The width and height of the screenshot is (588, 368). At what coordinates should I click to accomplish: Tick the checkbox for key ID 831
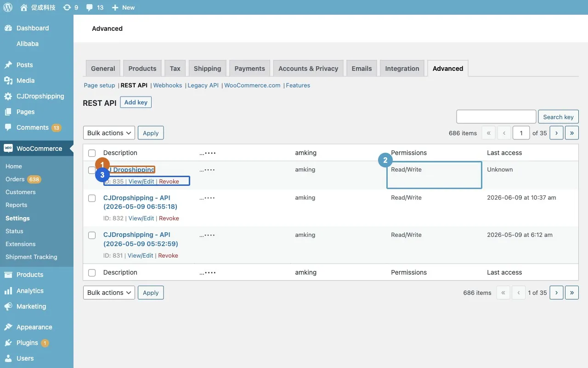(92, 235)
